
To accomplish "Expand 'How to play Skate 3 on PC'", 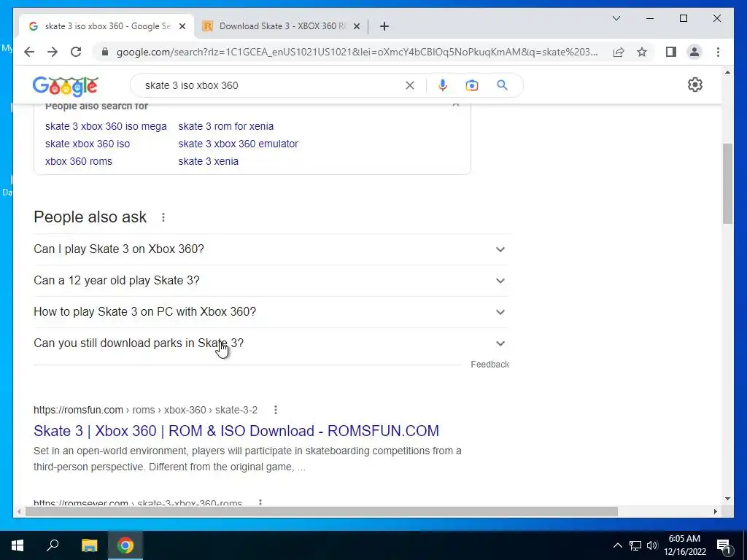I will tap(271, 312).
